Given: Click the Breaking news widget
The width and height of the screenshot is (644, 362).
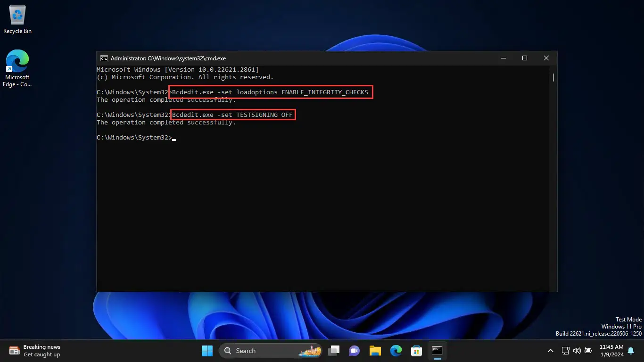Looking at the screenshot, I should pyautogui.click(x=42, y=347).
